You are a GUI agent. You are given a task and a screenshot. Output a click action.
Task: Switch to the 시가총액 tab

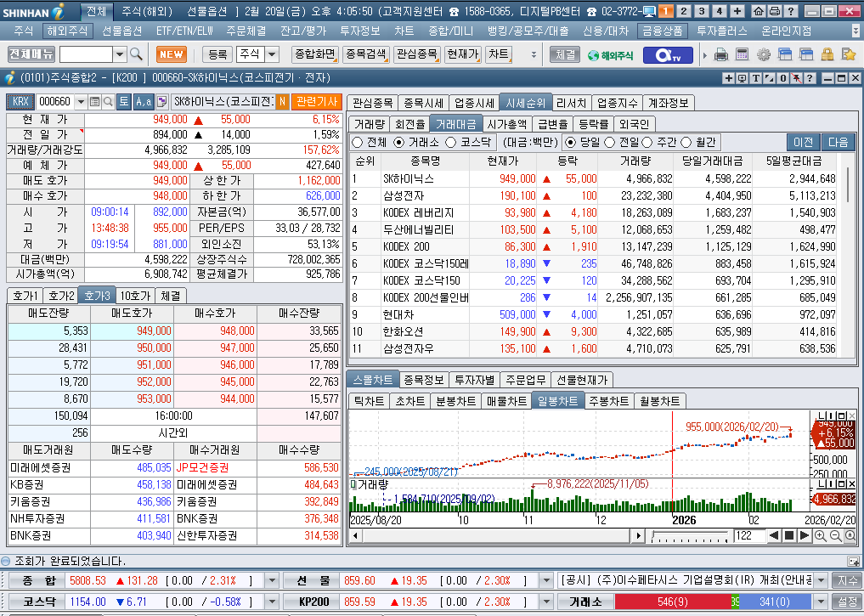(507, 124)
